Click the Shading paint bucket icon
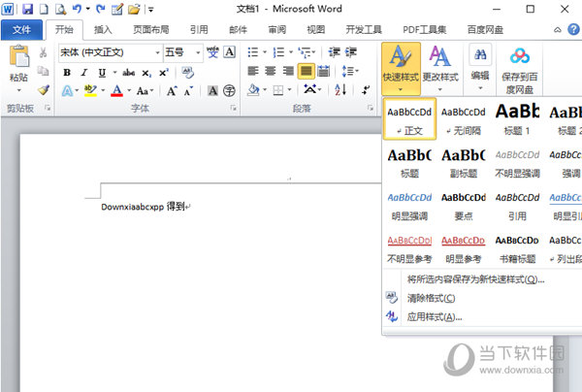582x392 pixels. tap(253, 90)
